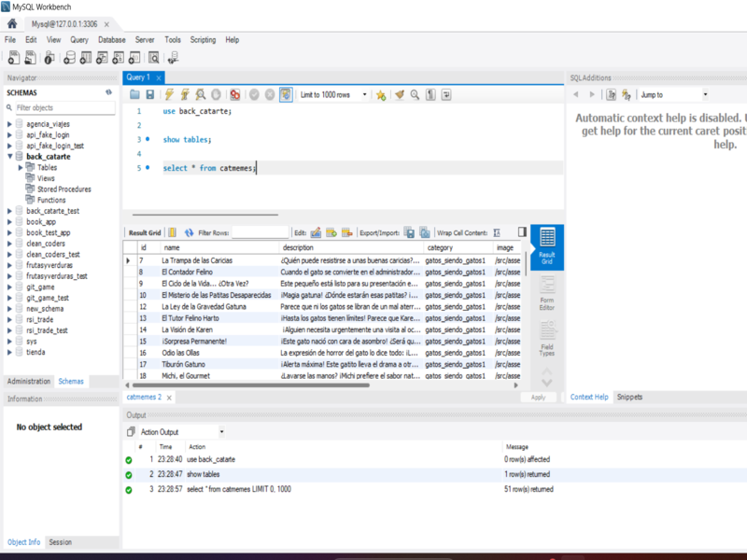Click the Home icon tab
This screenshot has width=747, height=560.
12,23
